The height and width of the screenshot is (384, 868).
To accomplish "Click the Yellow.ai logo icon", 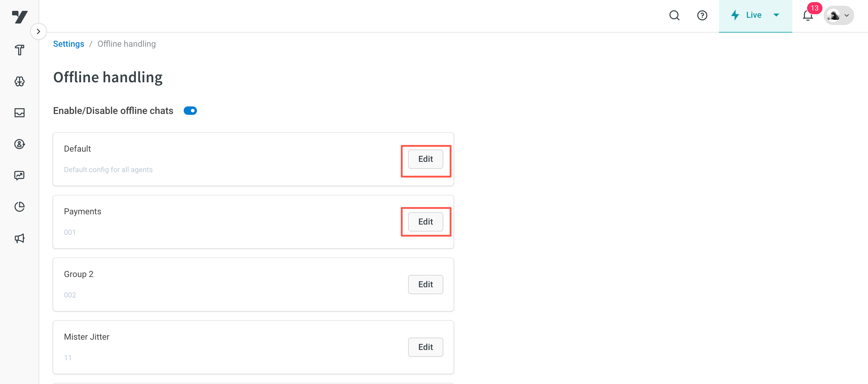I will pyautogui.click(x=20, y=17).
